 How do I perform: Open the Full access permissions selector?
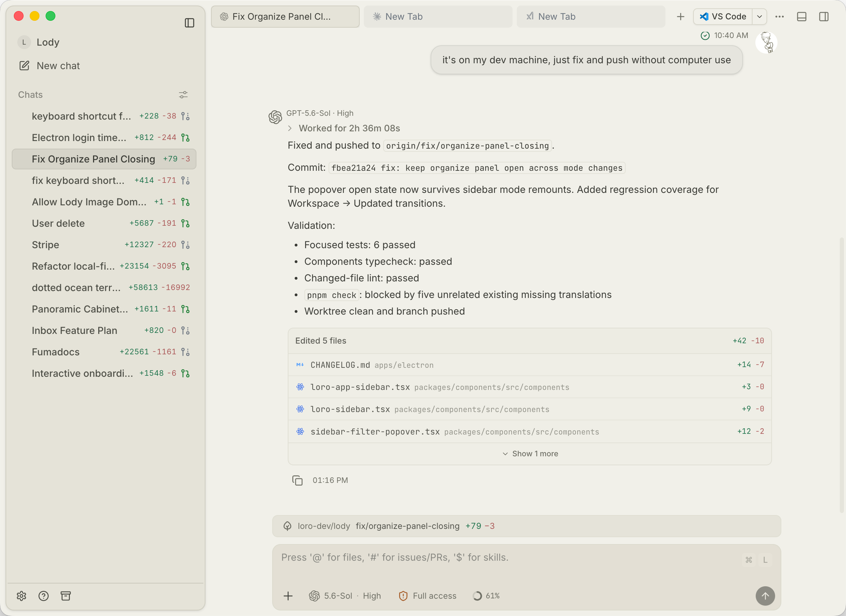(427, 596)
